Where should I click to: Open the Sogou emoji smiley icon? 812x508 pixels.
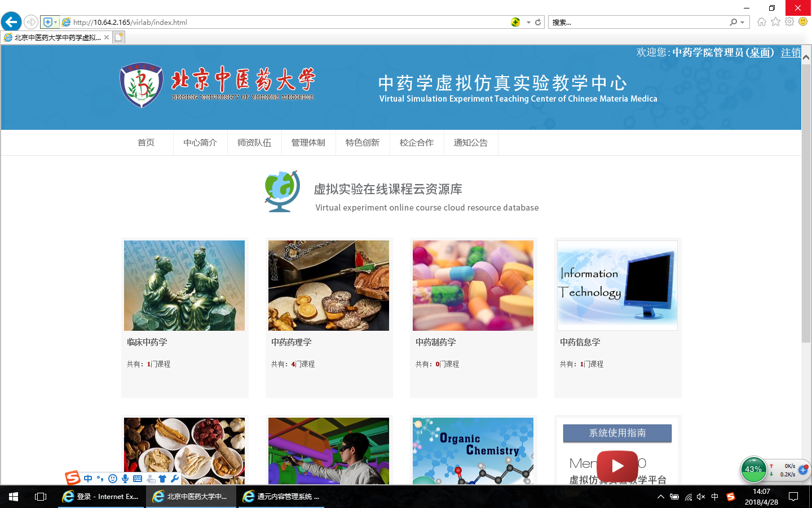tap(113, 479)
